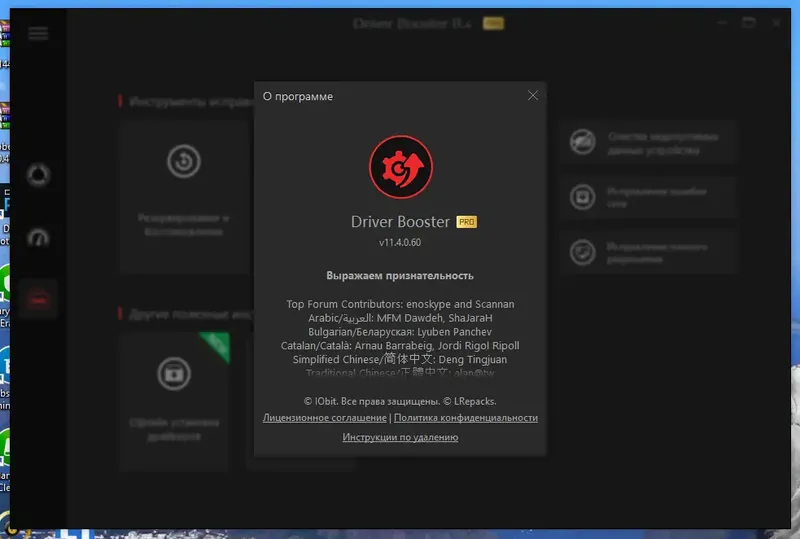800x539 pixels.
Task: Open the speedometer Boost section in sidebar
Action: coord(38,238)
